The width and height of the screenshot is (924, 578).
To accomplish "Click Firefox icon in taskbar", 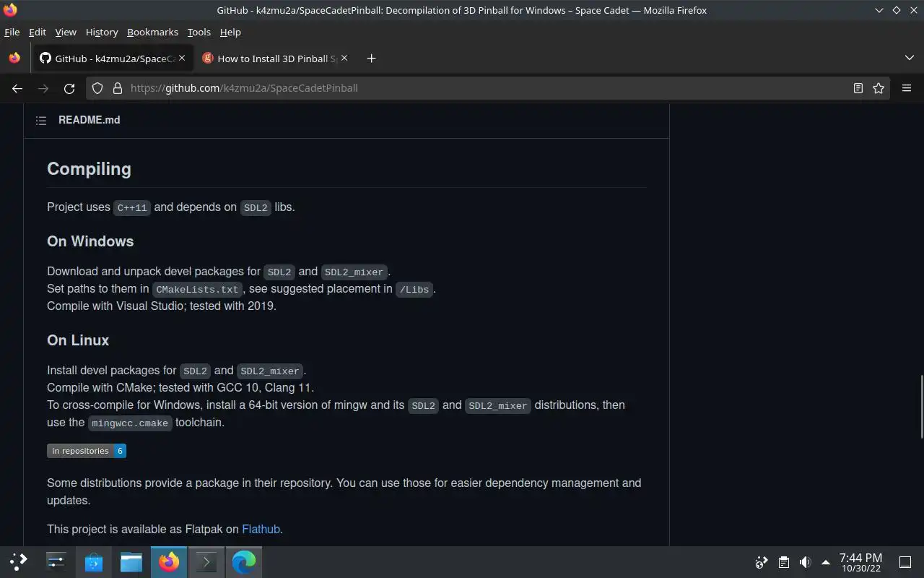I will pos(169,561).
